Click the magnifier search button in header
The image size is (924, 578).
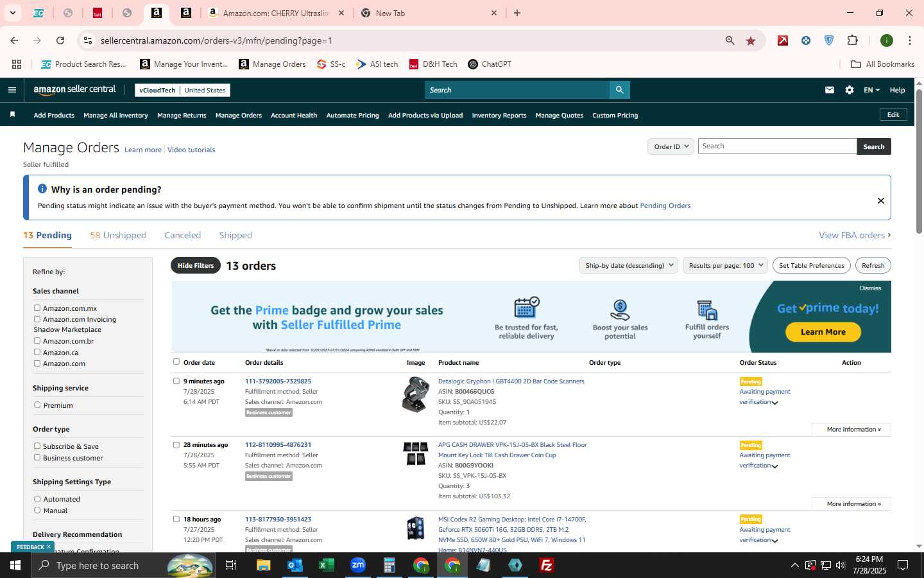[619, 90]
